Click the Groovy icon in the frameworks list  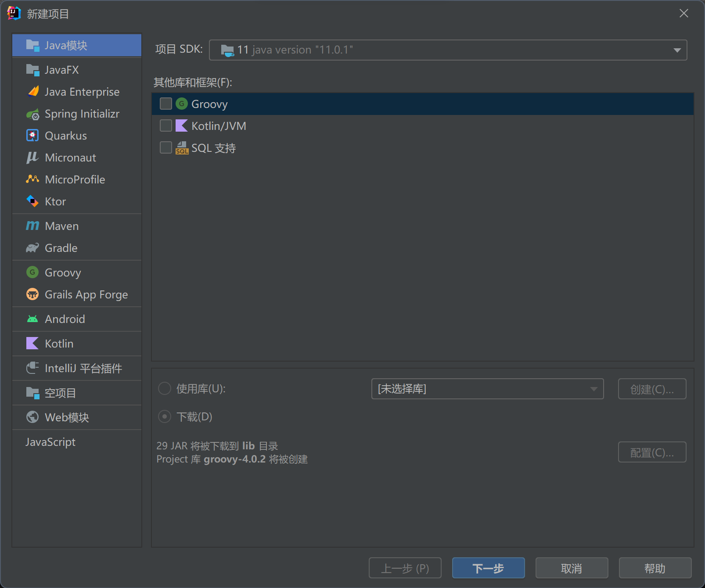click(182, 104)
